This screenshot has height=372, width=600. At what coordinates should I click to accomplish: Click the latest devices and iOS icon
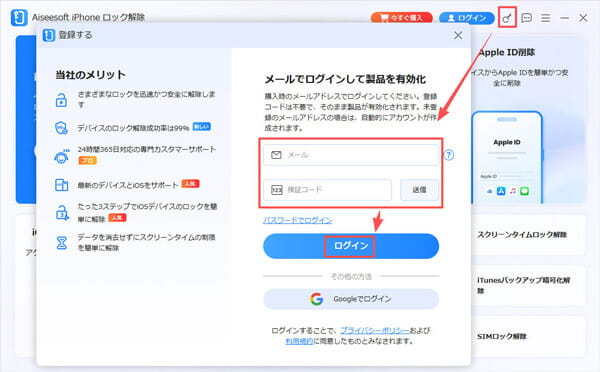[61, 185]
